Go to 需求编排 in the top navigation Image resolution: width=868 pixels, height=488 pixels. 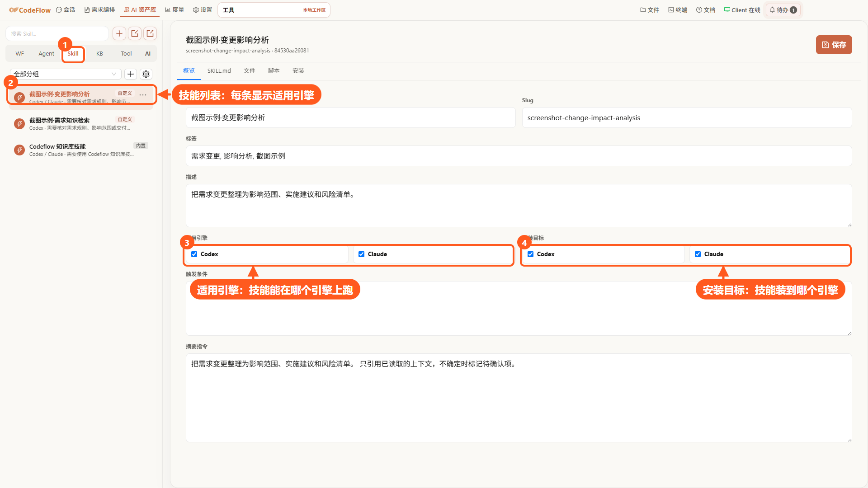coord(100,10)
